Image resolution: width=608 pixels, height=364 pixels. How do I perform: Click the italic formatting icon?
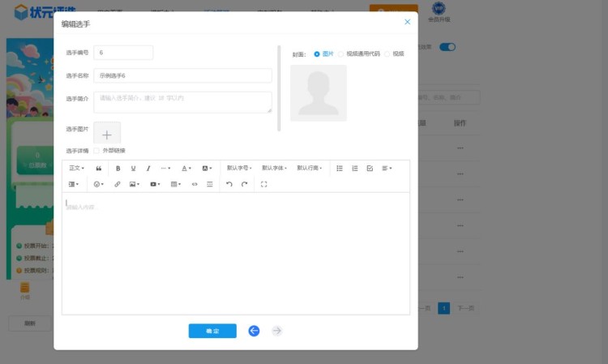(x=148, y=169)
